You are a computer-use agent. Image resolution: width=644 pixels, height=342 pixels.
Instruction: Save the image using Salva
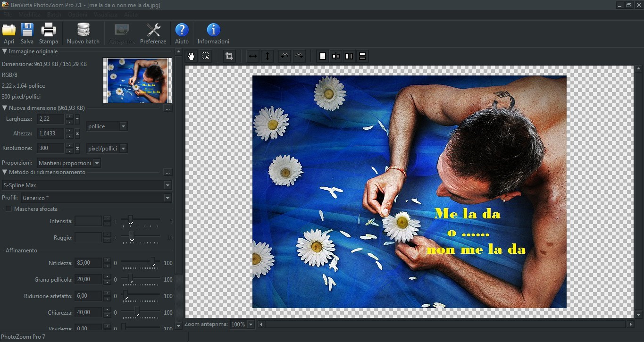click(x=27, y=33)
